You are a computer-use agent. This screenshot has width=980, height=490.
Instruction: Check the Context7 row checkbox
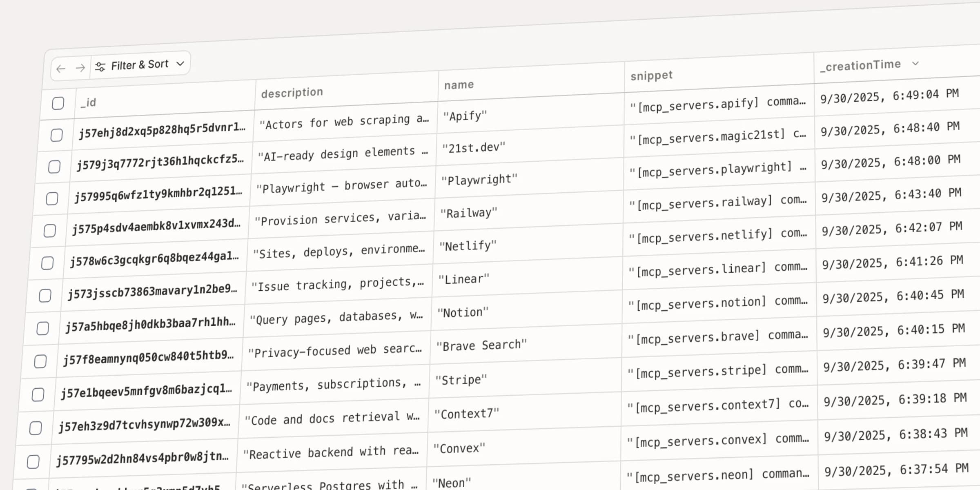36,428
